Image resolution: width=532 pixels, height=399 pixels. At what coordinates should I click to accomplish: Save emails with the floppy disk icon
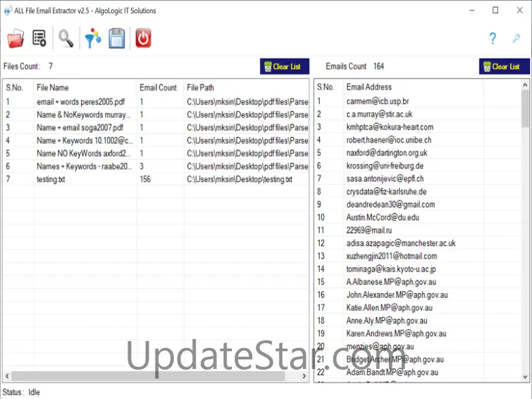tap(117, 38)
